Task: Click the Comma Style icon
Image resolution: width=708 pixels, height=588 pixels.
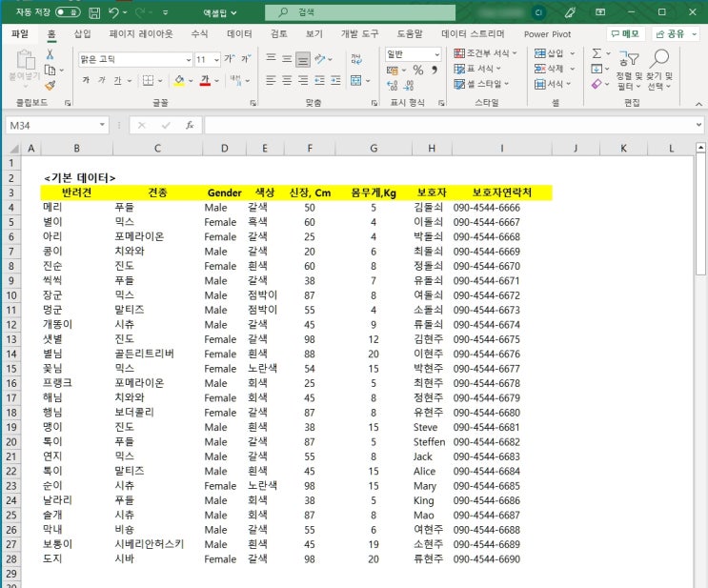Action: click(435, 70)
